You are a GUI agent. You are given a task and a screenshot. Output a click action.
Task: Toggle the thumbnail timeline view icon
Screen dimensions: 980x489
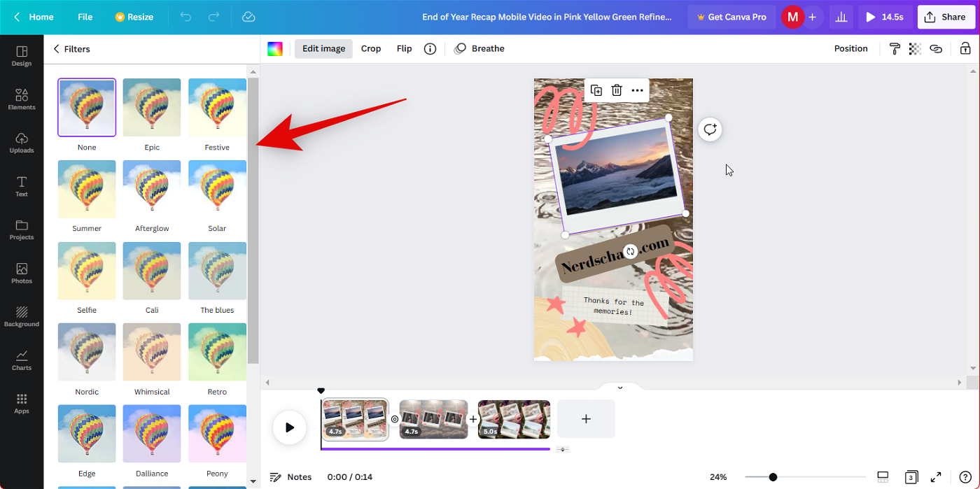883,477
